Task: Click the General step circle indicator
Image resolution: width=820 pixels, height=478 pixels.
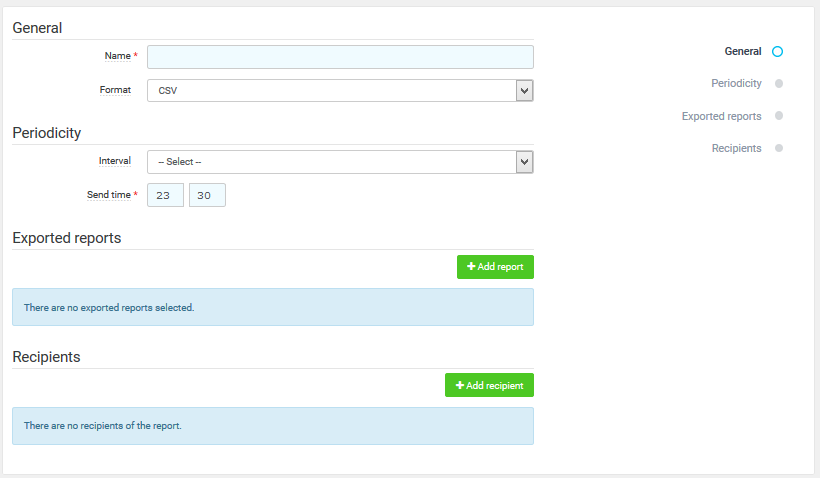Action: (x=778, y=51)
